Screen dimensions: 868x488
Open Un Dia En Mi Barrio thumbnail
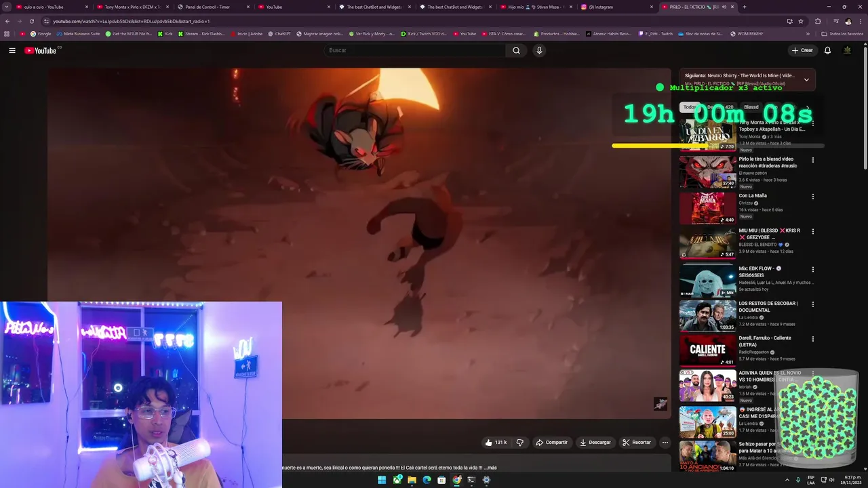708,136
